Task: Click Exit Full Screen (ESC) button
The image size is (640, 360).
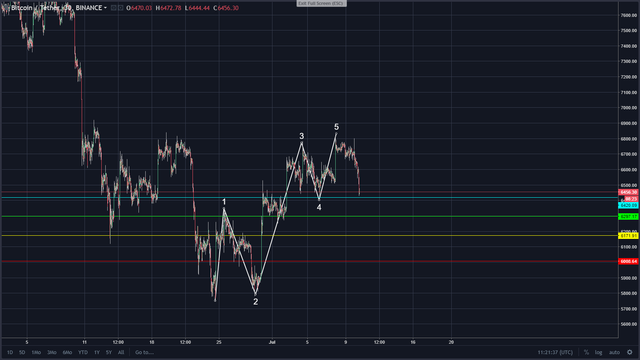Action: click(321, 3)
